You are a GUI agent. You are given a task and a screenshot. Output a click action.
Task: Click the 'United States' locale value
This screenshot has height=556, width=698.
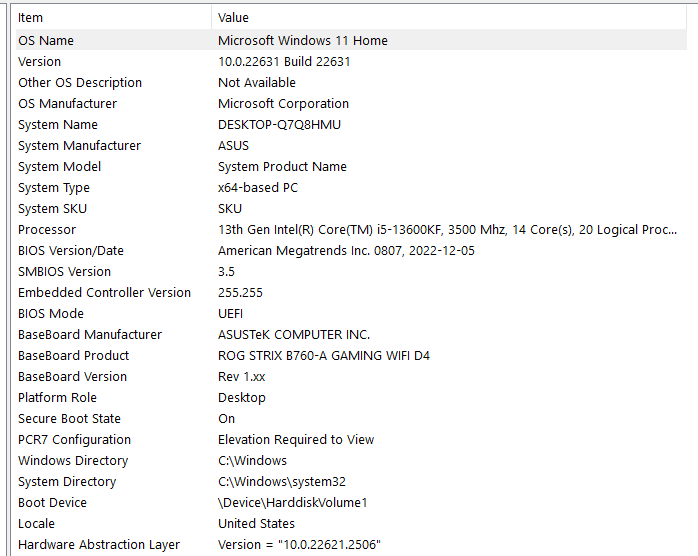point(256,524)
